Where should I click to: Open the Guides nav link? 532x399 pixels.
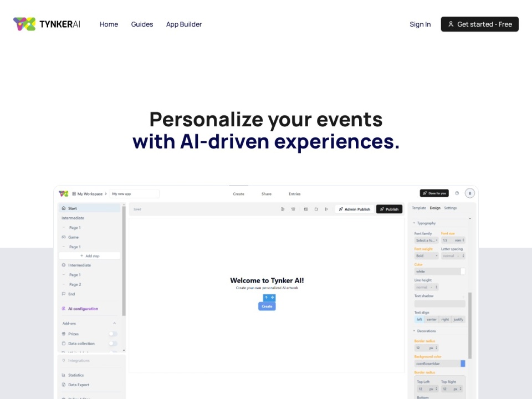point(142,24)
